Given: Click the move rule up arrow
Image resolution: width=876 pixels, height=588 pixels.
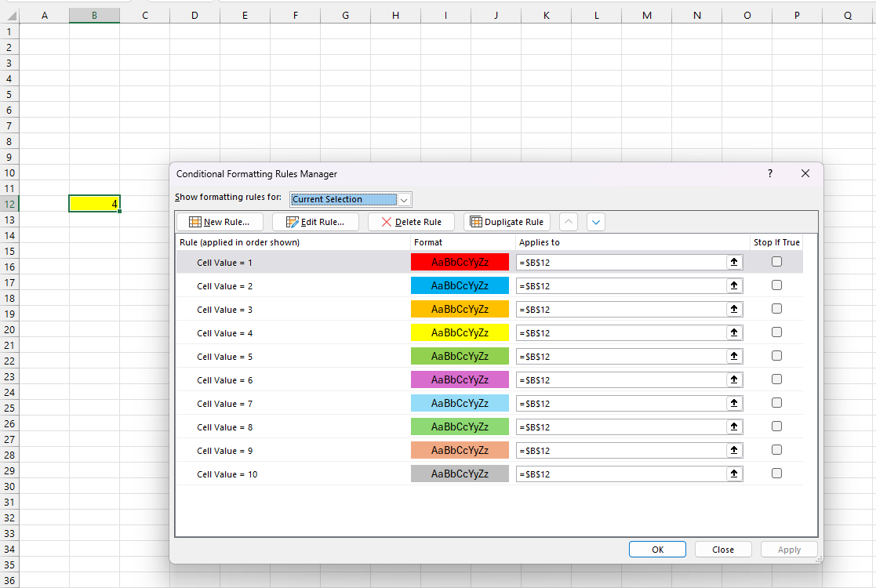Looking at the screenshot, I should [569, 222].
